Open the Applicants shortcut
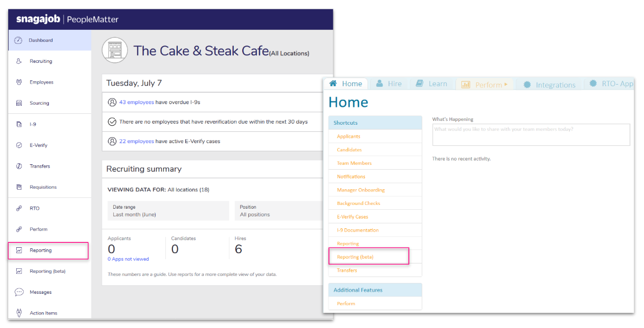The height and width of the screenshot is (328, 644). point(348,136)
